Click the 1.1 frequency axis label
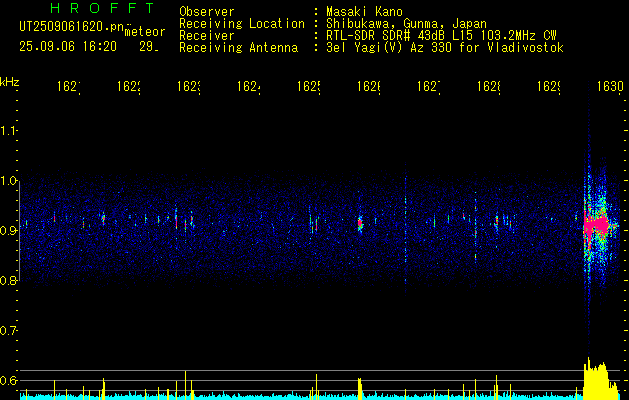The width and height of the screenshot is (629, 400). 8,130
